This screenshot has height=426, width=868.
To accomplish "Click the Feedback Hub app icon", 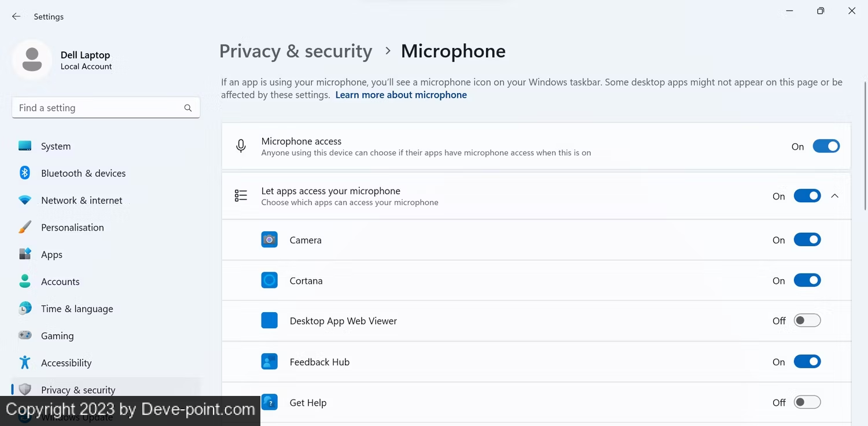I will [270, 362].
